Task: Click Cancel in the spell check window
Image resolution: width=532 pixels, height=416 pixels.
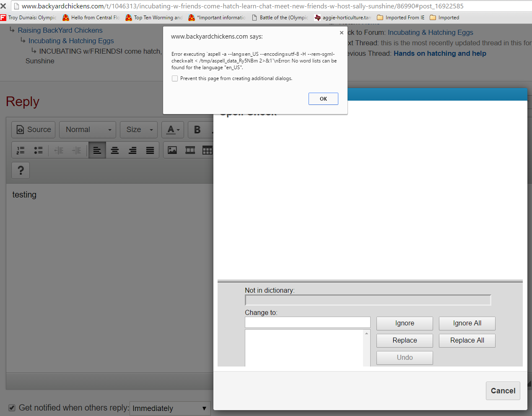Action: tap(503, 391)
